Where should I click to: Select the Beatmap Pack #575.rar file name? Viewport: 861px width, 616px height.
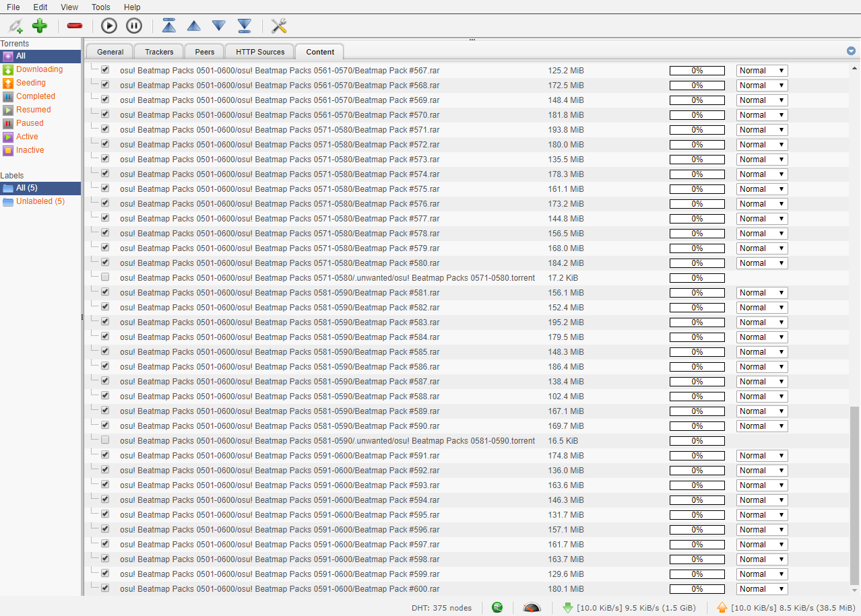(280, 189)
